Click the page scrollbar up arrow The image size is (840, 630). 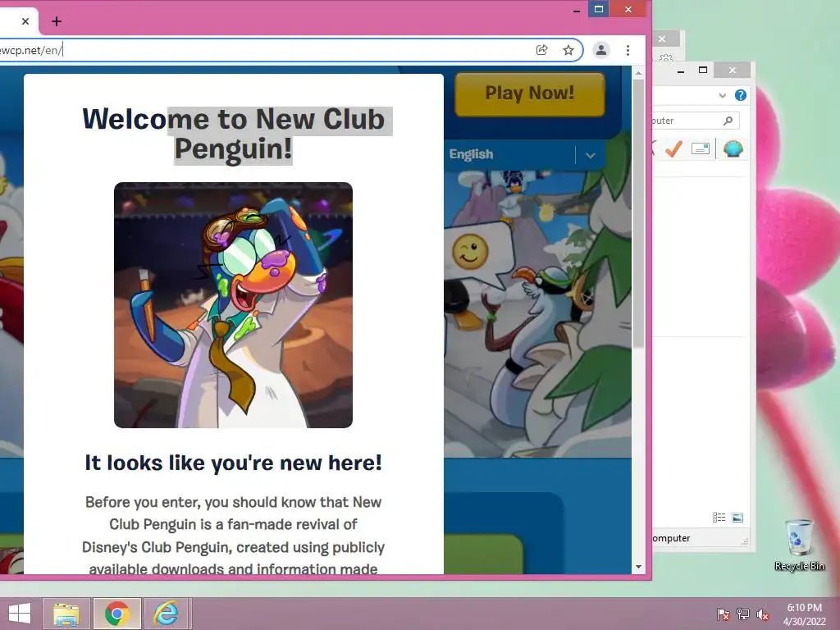[x=638, y=72]
